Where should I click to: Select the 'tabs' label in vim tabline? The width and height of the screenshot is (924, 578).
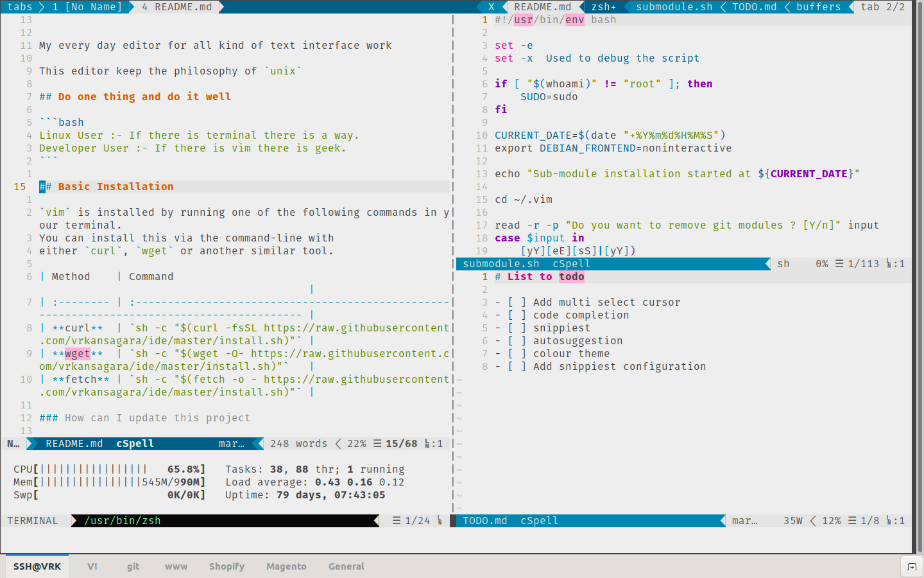[x=20, y=7]
